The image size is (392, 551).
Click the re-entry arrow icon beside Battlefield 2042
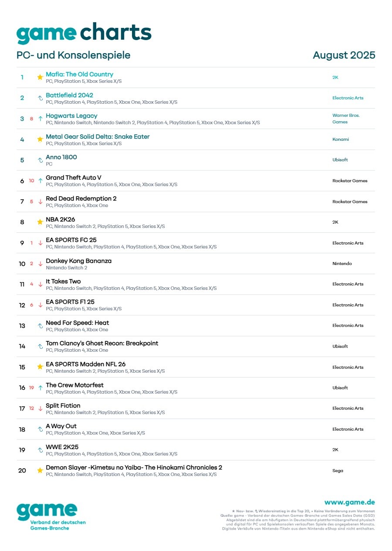point(40,98)
